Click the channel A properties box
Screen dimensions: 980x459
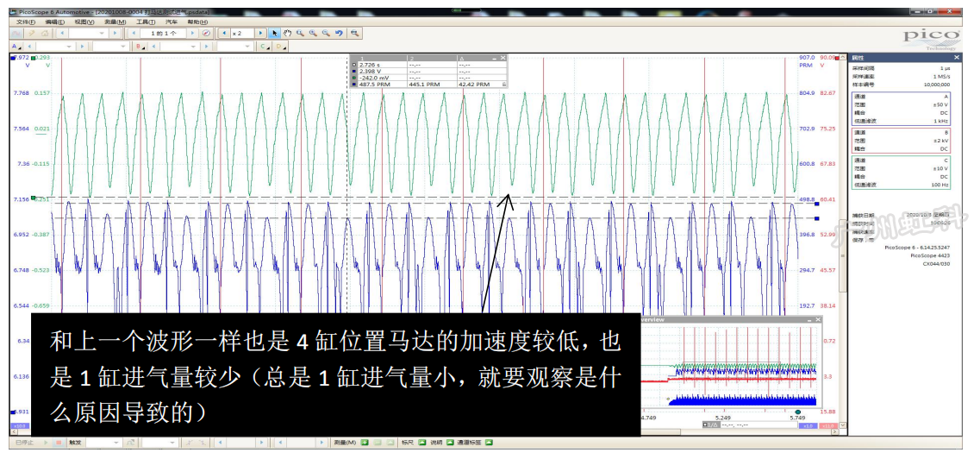tap(901, 108)
